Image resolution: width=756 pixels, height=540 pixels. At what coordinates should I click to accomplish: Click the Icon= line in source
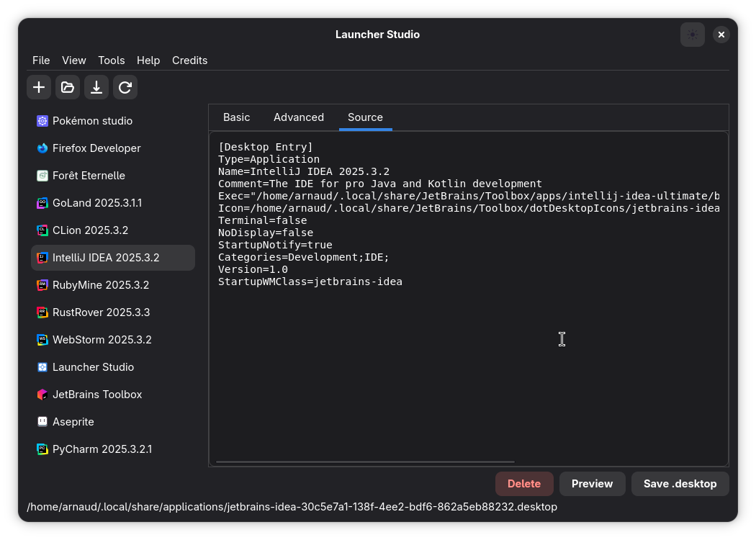[469, 208]
